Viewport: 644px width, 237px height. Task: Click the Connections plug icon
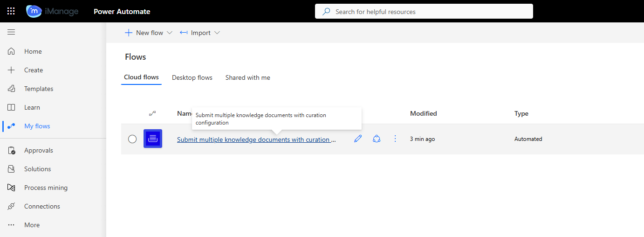pyautogui.click(x=12, y=206)
